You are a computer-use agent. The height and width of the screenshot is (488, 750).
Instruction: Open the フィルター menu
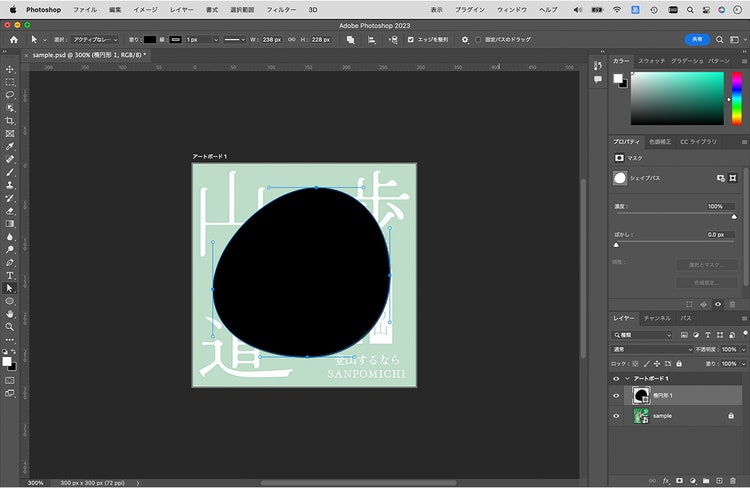click(281, 10)
